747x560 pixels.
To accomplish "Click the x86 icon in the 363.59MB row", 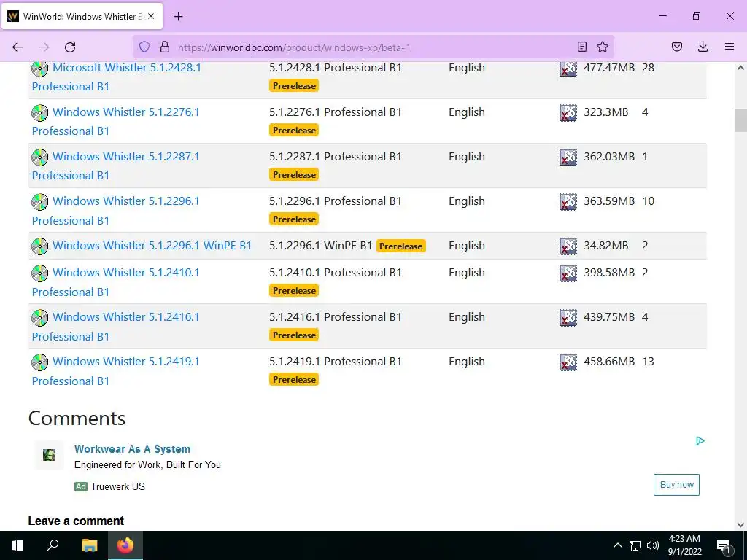I will click(568, 202).
